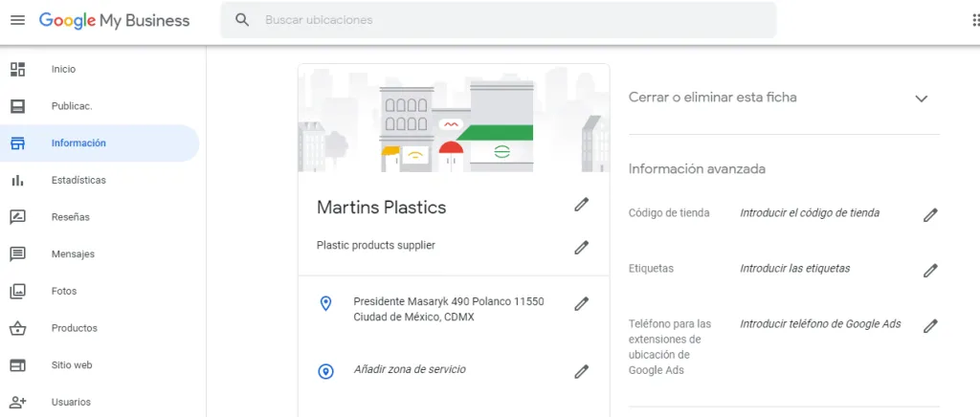Screen dimensions: 980x417
Task: Open Reseñas section
Action: pyautogui.click(x=70, y=217)
